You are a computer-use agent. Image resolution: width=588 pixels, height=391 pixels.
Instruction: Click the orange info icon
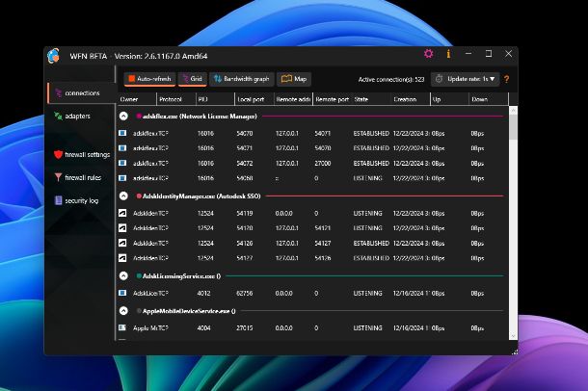click(448, 54)
